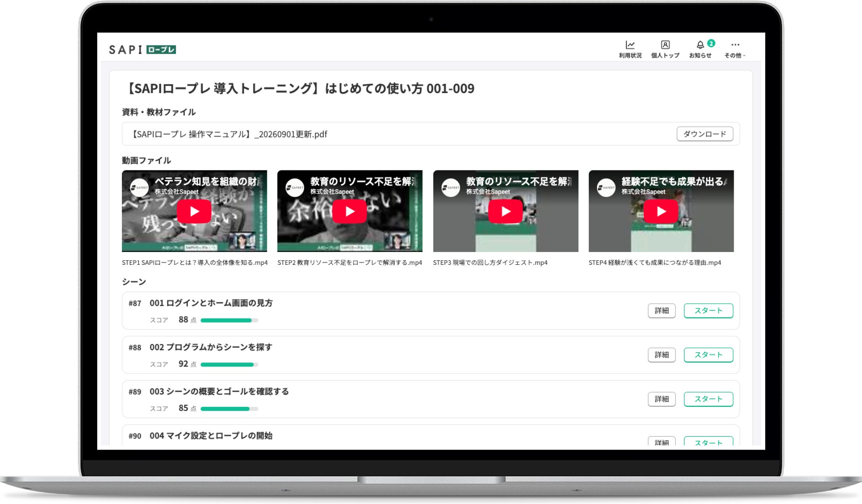862x504 pixels.
Task: Download the 操作マニュアル PDF file
Action: (705, 134)
